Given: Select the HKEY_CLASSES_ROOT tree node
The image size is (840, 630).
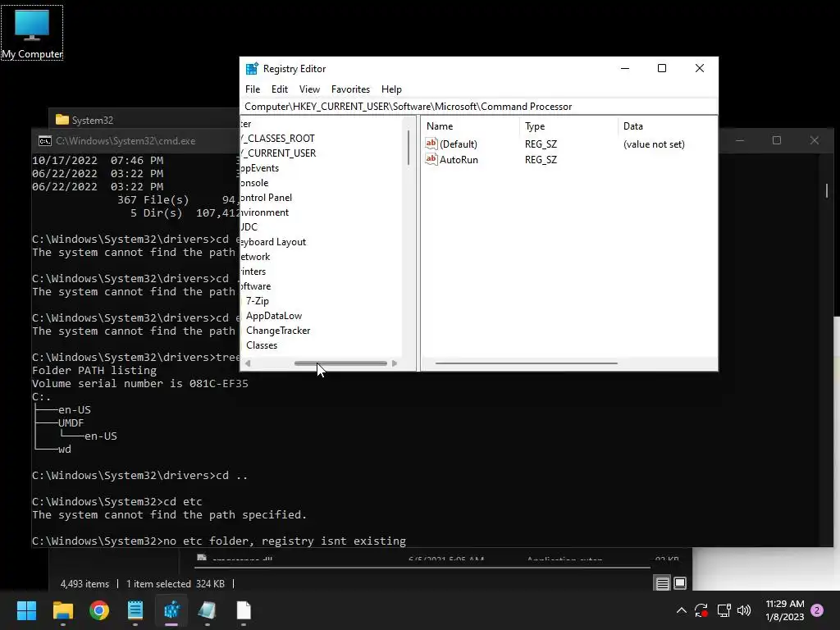Looking at the screenshot, I should pos(277,138).
